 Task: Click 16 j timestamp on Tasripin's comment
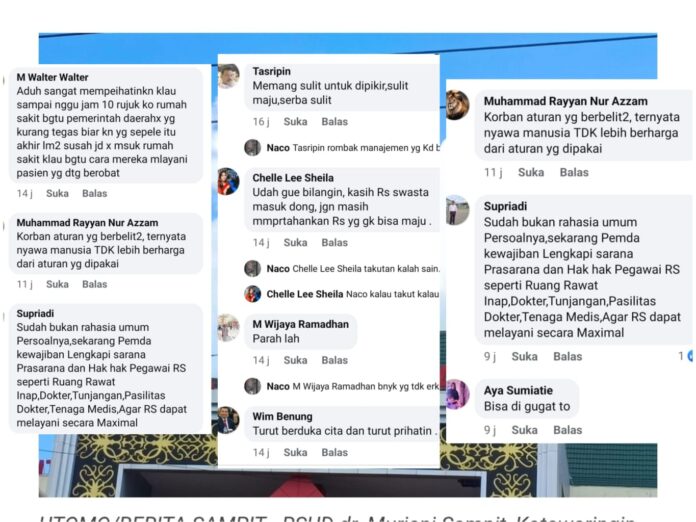click(x=261, y=122)
